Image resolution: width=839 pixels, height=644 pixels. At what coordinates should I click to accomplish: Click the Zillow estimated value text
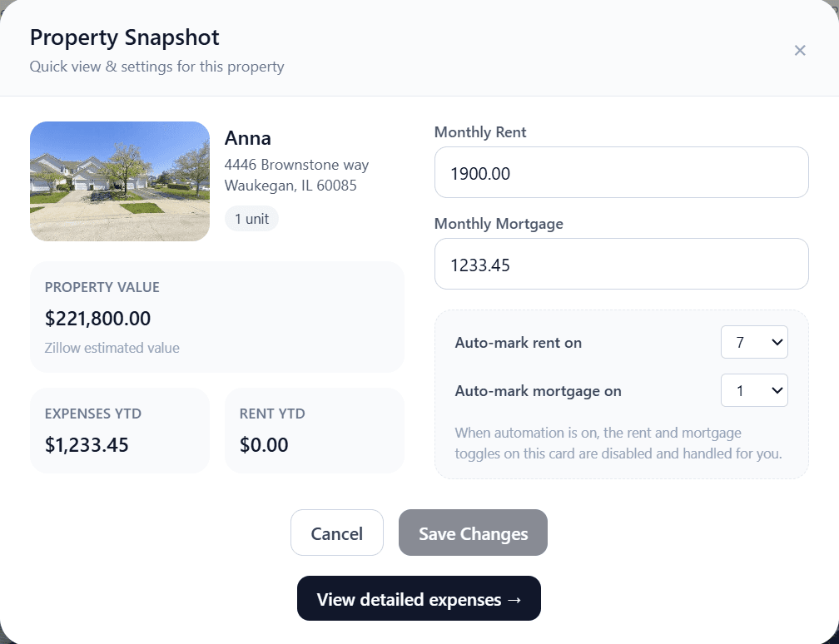[112, 348]
